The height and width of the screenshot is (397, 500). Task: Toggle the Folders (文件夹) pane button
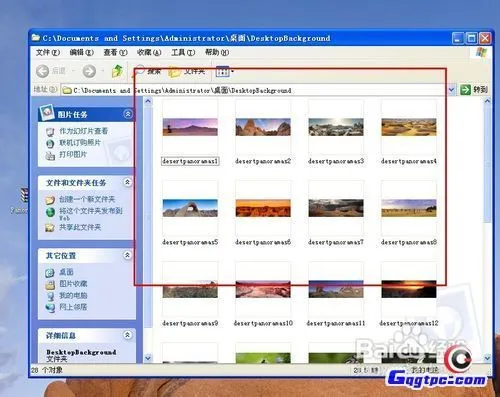187,71
